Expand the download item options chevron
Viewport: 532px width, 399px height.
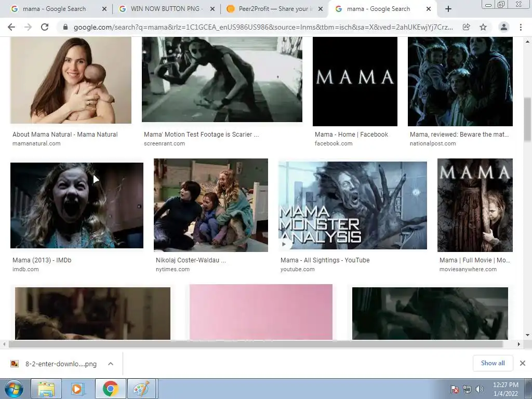click(111, 364)
